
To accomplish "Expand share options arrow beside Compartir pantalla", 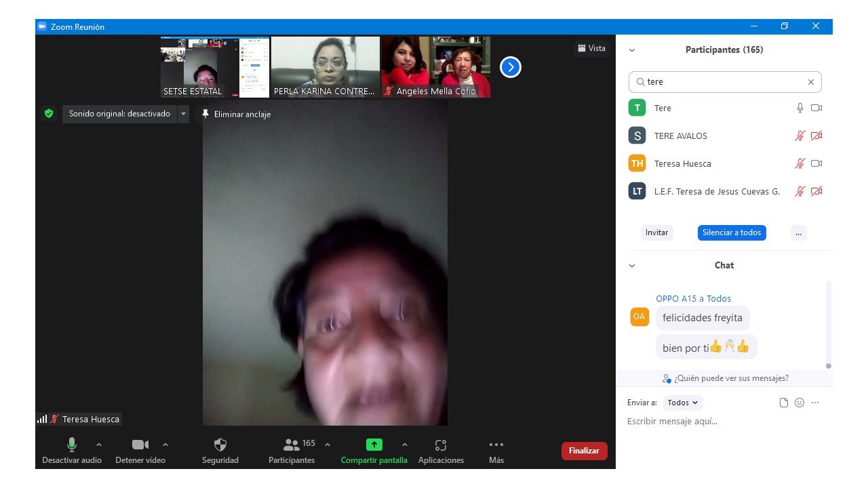I will coord(405,445).
